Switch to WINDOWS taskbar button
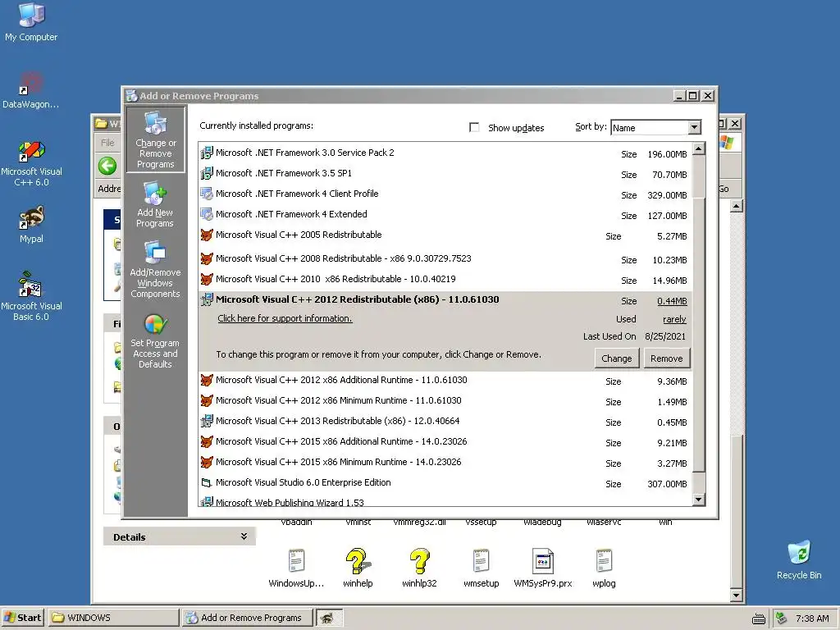Viewport: 840px width, 630px height. (x=113, y=618)
